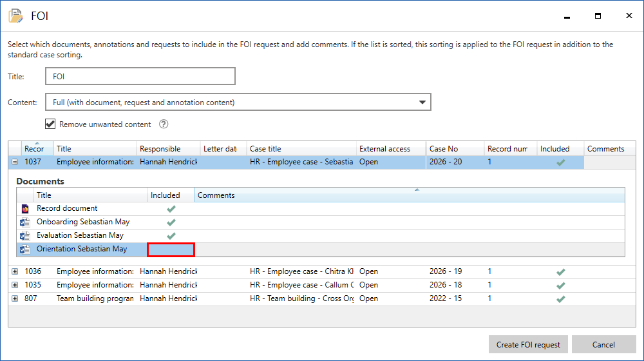Click the FOI window title icon
The width and height of the screenshot is (644, 361).
(15, 16)
